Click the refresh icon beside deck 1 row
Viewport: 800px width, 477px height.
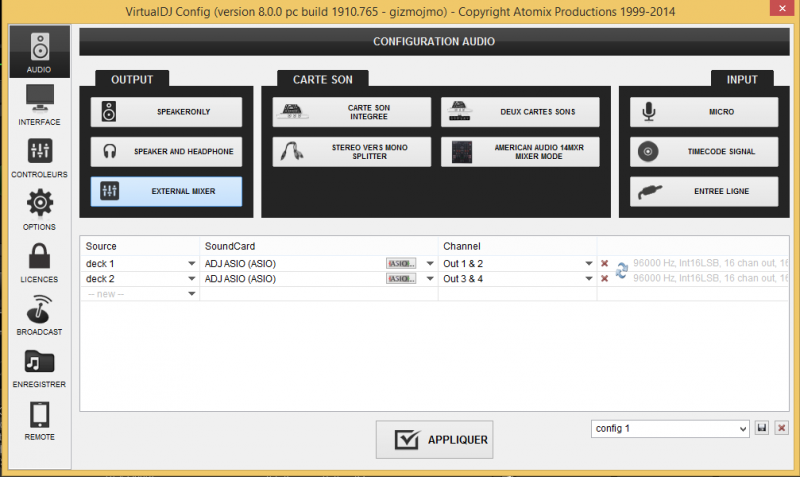point(621,270)
